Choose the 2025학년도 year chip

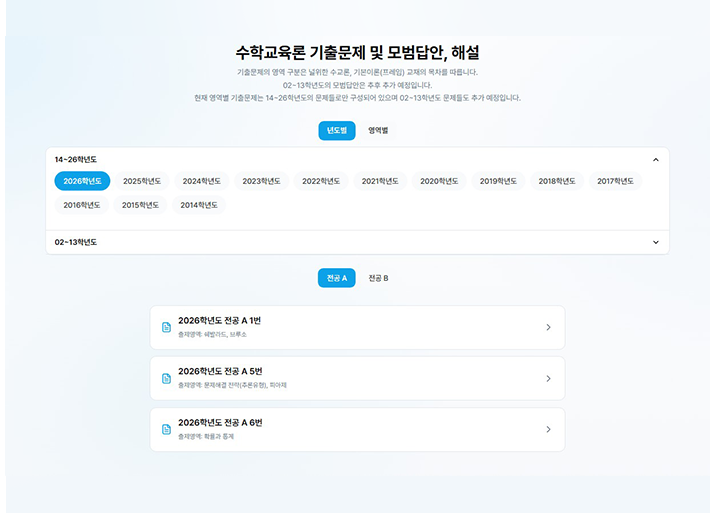coord(142,181)
